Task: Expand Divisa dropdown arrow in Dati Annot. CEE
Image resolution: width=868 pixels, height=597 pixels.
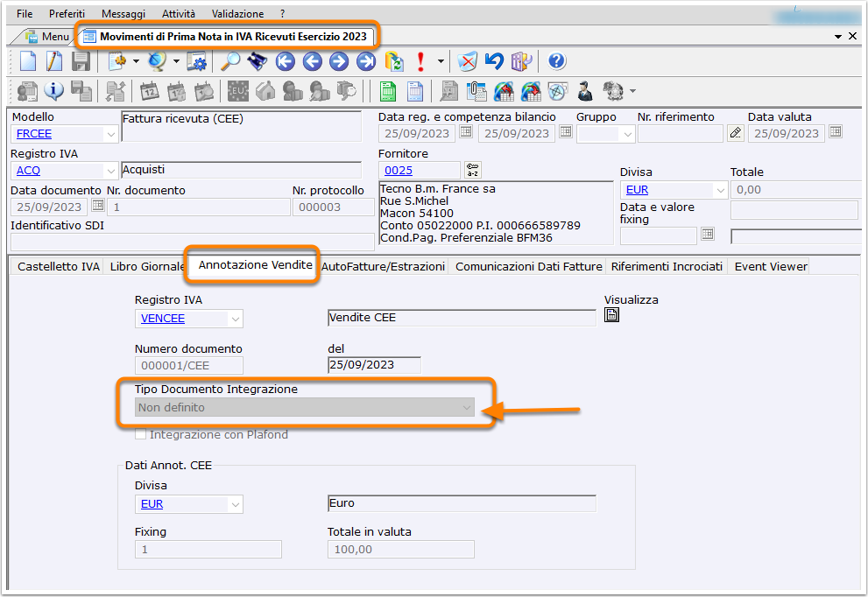Action: point(236,504)
